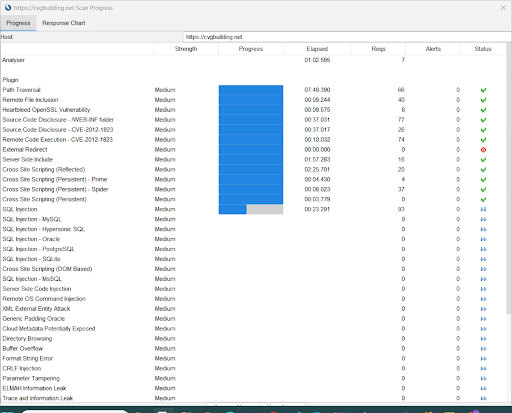Click the vertical scrollbar of the plugin list
Screen dimensions: 512x413
tap(509, 180)
